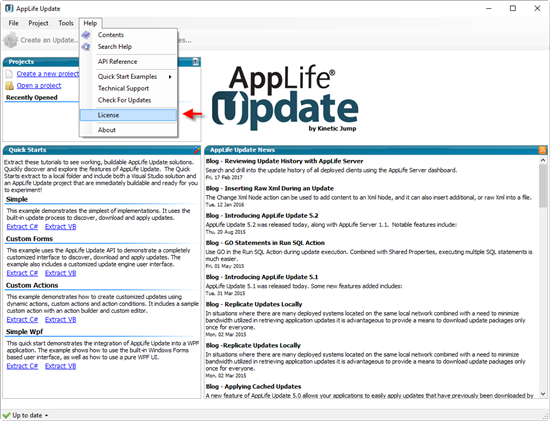Extract VB for the Simple example
Screen dimensions: 550x421
pyautogui.click(x=60, y=227)
